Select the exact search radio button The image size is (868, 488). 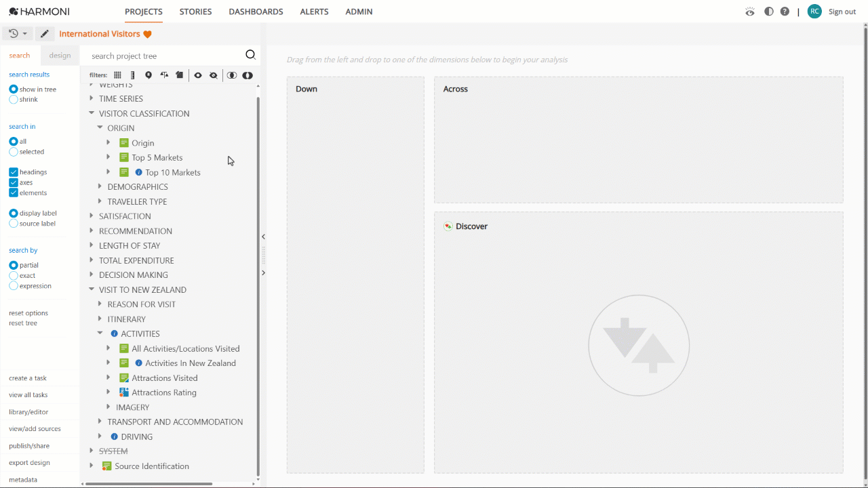pos(14,276)
